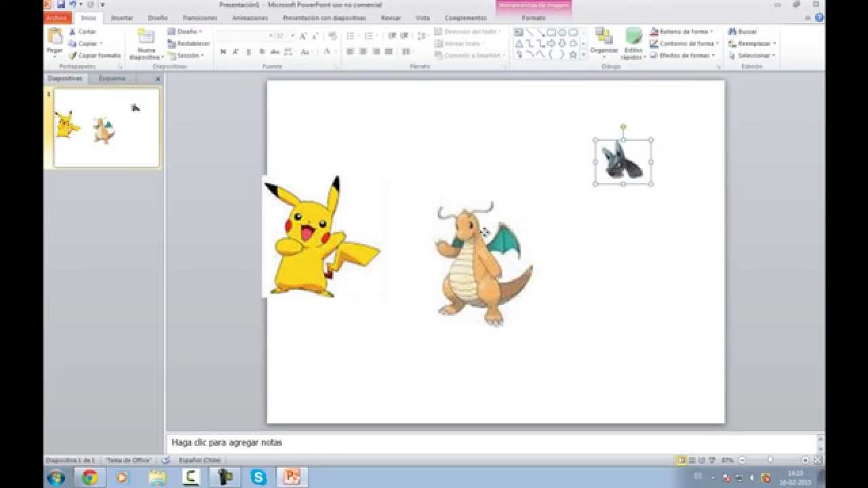The height and width of the screenshot is (488, 868).
Task: Toggle underline (S) formatting
Action: [249, 52]
